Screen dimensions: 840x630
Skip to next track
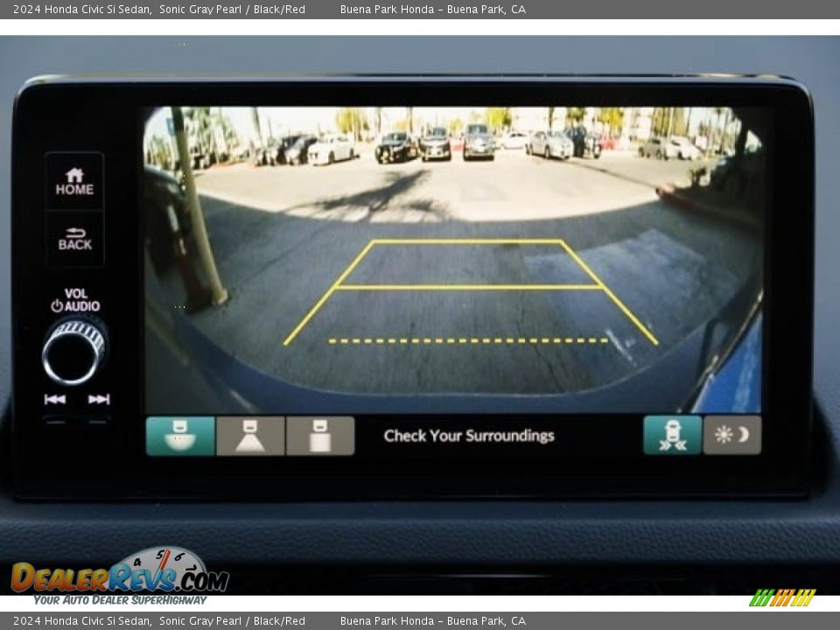pyautogui.click(x=99, y=399)
